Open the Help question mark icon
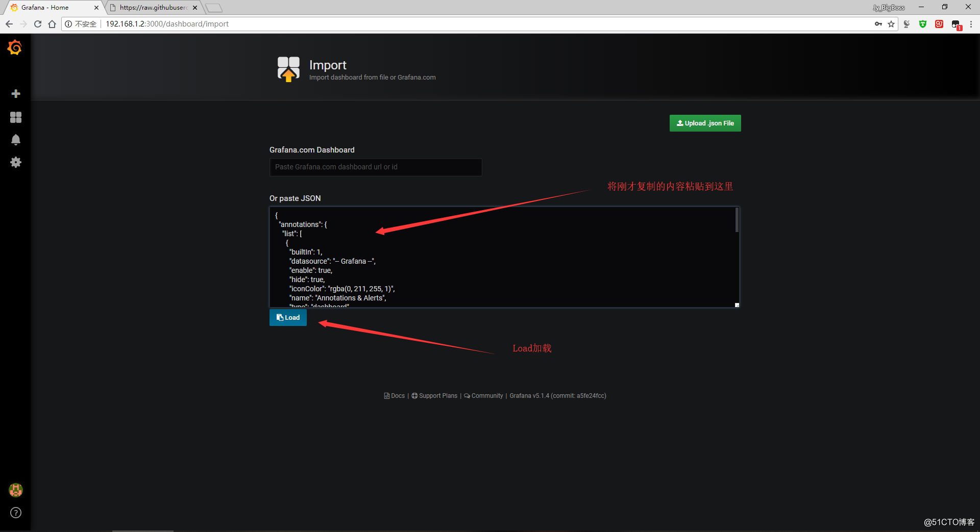 pos(16,513)
